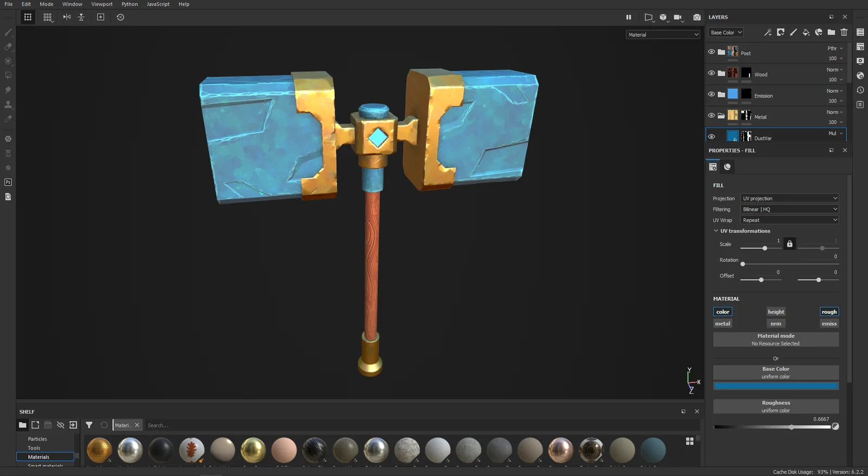868x476 pixels.
Task: Click the grid options toolbar icon
Action: coord(48,17)
